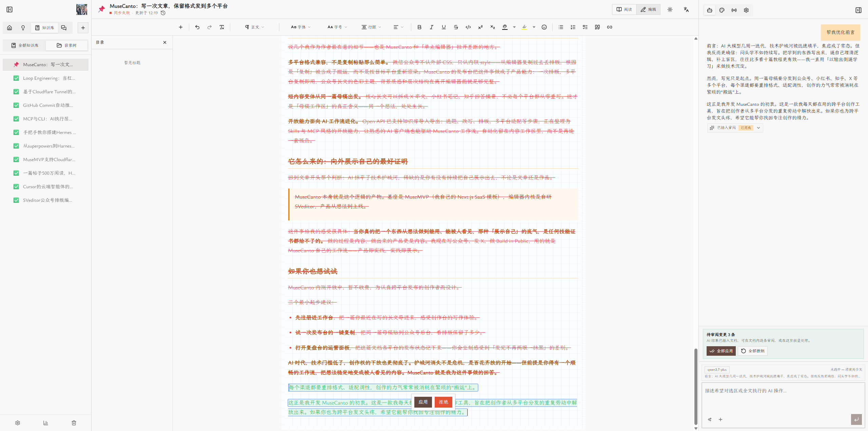868x431 pixels.
Task: Insert a blockquote
Action: coord(597,27)
